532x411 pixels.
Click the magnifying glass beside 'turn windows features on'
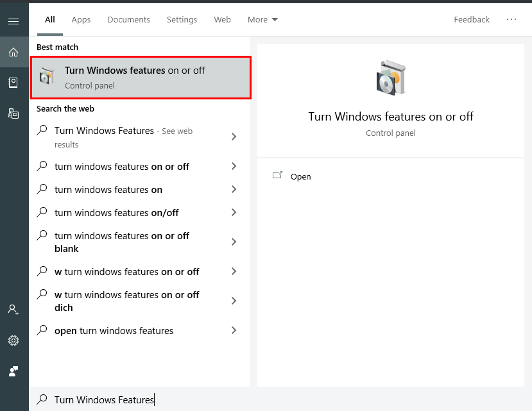click(42, 189)
